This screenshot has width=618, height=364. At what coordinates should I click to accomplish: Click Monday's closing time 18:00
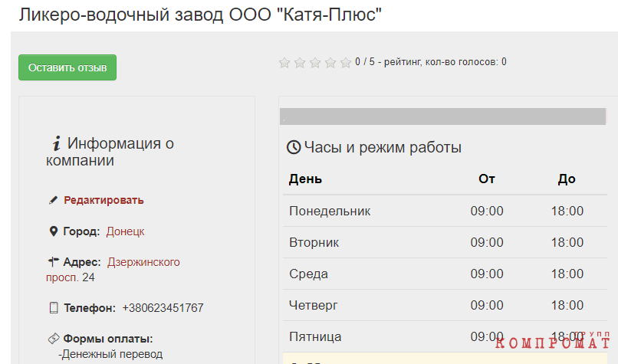click(x=567, y=211)
